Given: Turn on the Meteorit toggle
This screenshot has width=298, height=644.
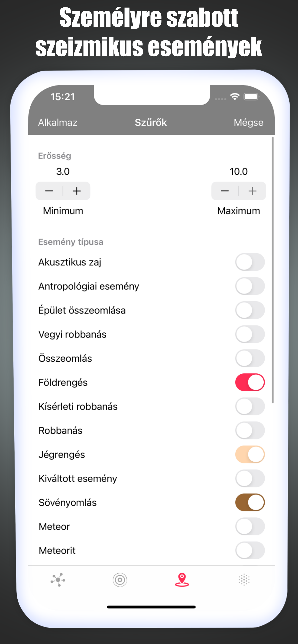Looking at the screenshot, I should coord(250,550).
